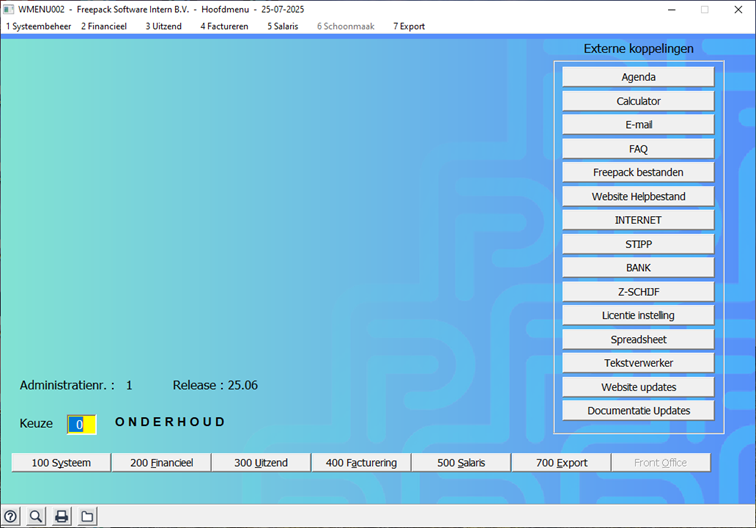Open the Z-SCHIJF button
The image size is (756, 528).
(638, 292)
